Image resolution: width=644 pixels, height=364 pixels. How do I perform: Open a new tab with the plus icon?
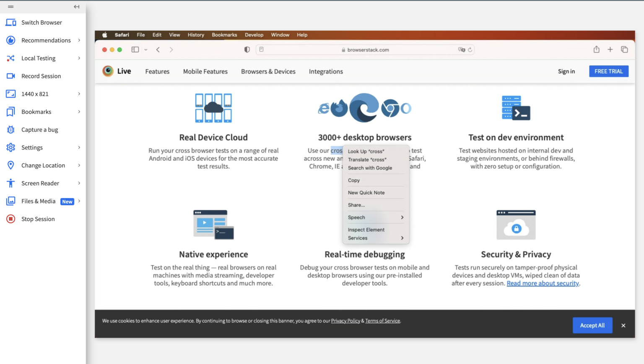[x=610, y=49]
